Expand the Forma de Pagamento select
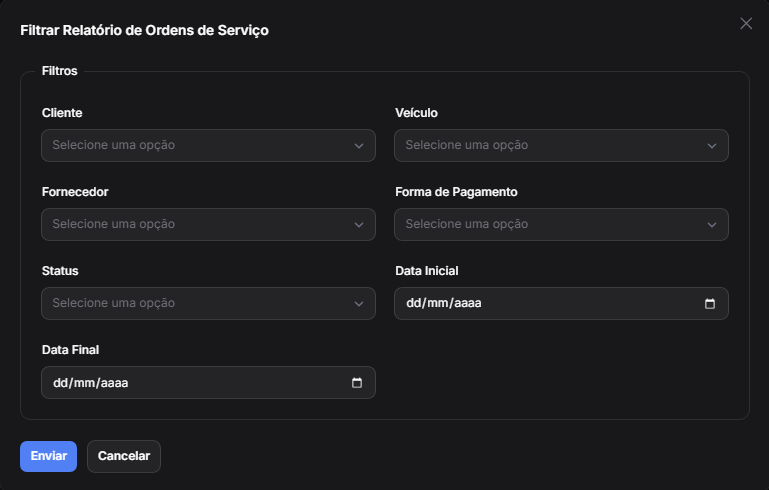This screenshot has height=490, width=769. click(561, 225)
